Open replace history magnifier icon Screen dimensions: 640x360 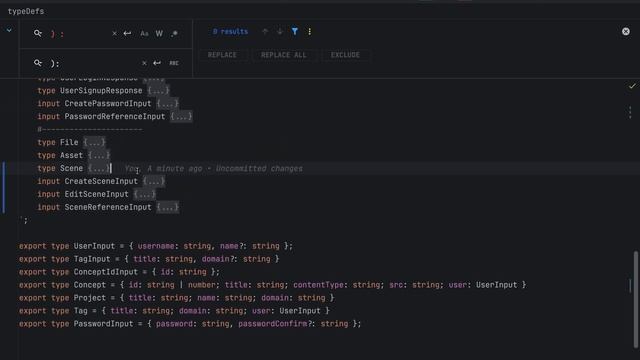click(x=38, y=63)
